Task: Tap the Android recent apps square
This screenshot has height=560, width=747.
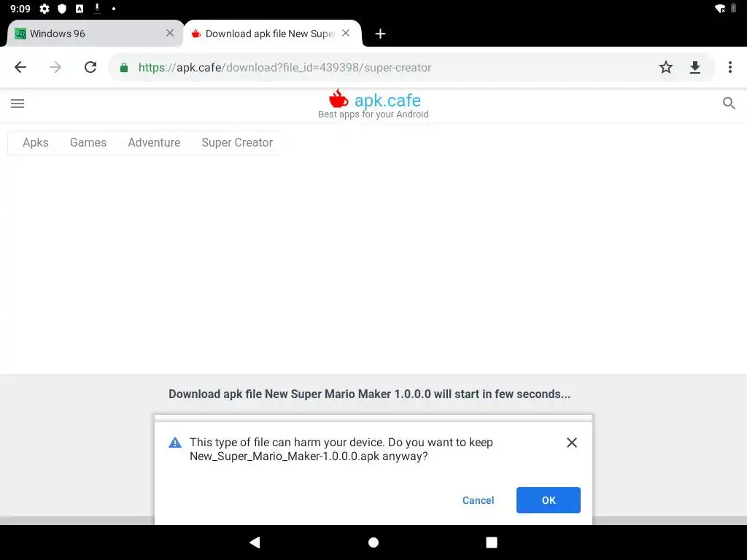Action: pyautogui.click(x=491, y=542)
